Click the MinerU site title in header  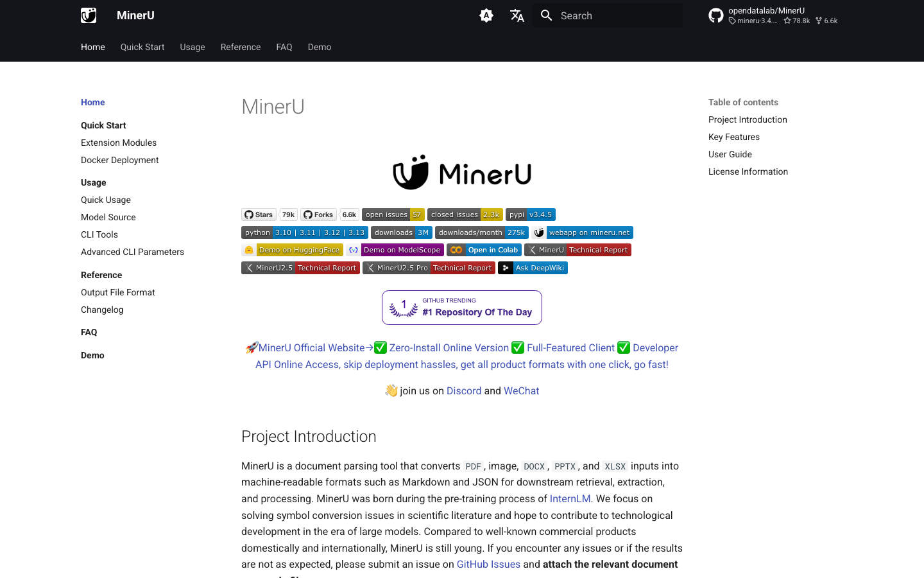[x=135, y=15]
